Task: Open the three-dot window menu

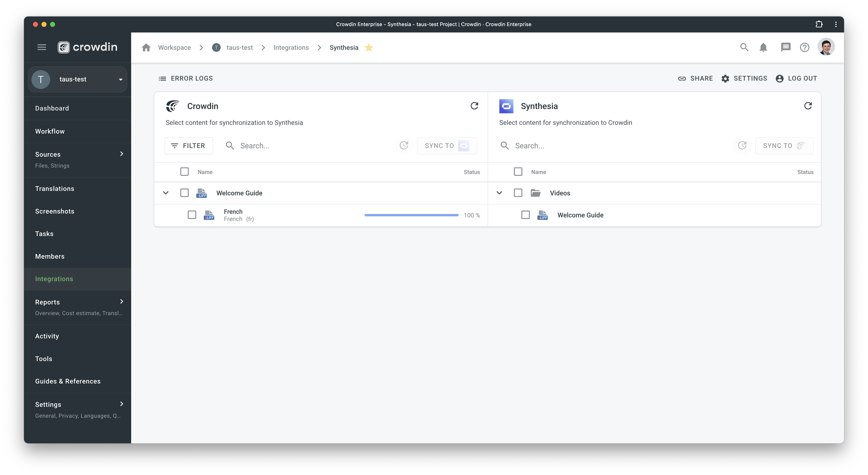Action: coord(836,24)
